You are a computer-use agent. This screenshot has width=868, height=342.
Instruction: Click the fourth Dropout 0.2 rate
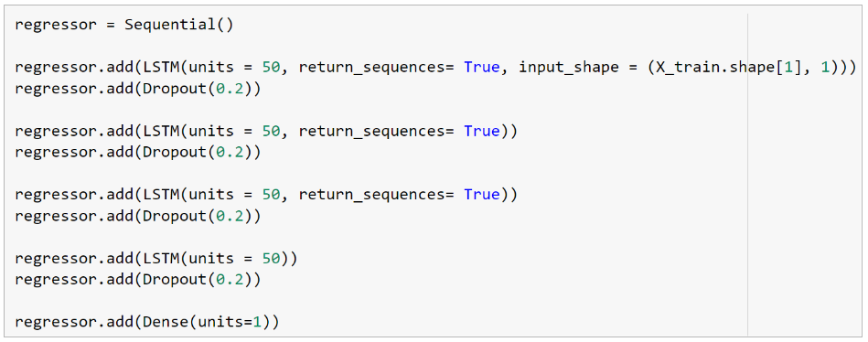click(230, 280)
